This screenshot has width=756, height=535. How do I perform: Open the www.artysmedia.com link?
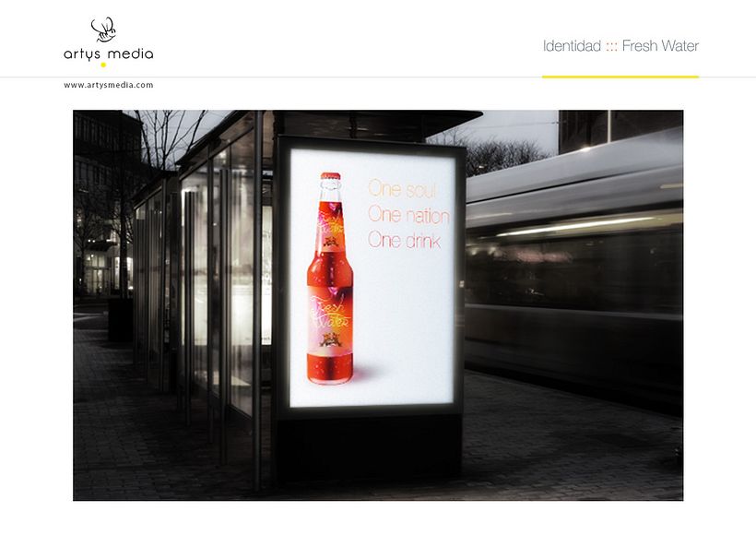point(109,85)
